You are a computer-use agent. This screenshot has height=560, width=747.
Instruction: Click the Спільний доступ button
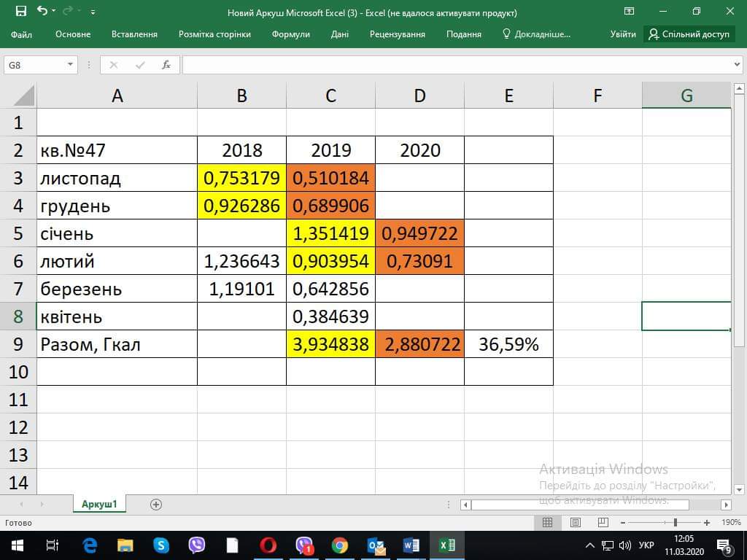coord(689,34)
